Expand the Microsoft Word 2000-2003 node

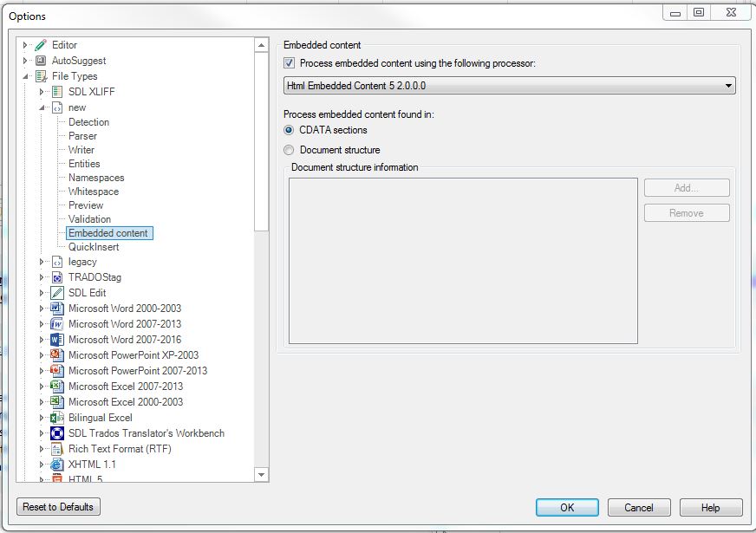pos(42,309)
